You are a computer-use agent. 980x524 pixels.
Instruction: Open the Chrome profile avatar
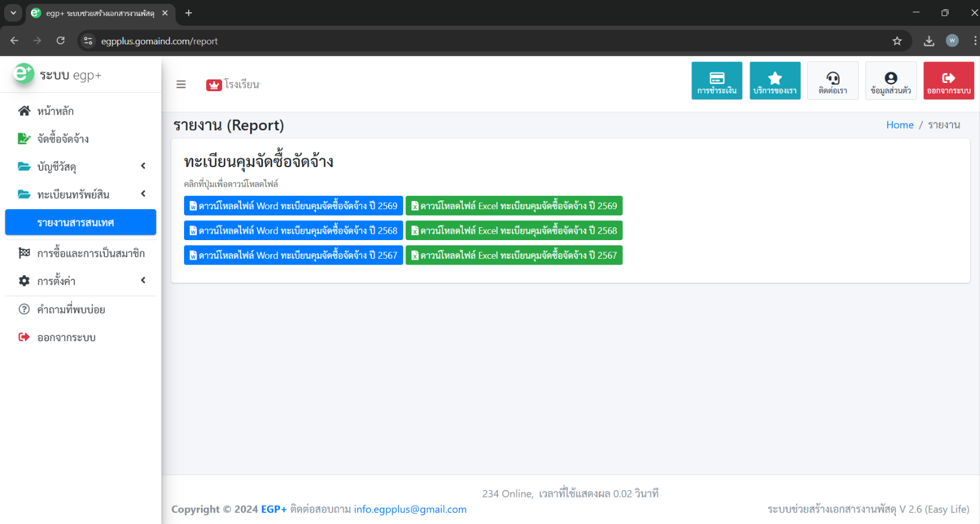tap(953, 41)
